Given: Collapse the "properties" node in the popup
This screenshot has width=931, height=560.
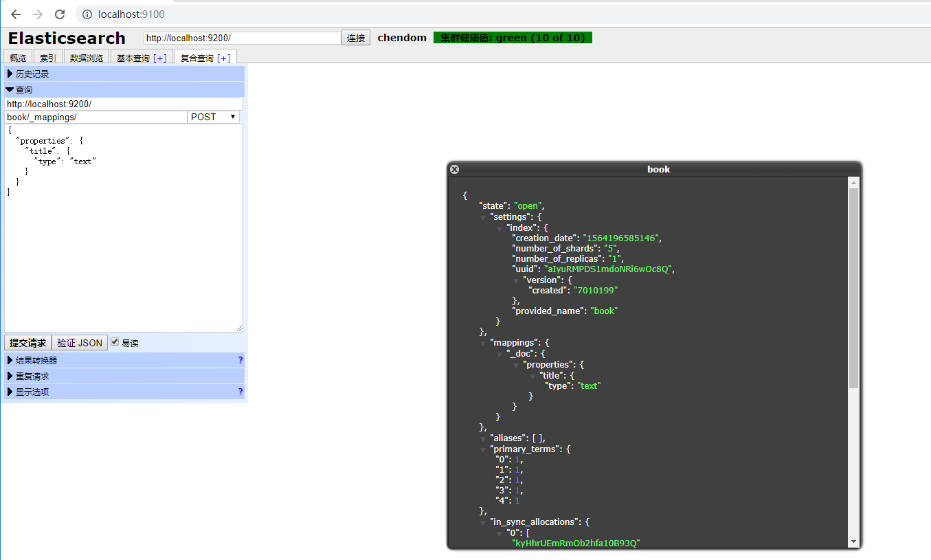Looking at the screenshot, I should click(x=516, y=365).
